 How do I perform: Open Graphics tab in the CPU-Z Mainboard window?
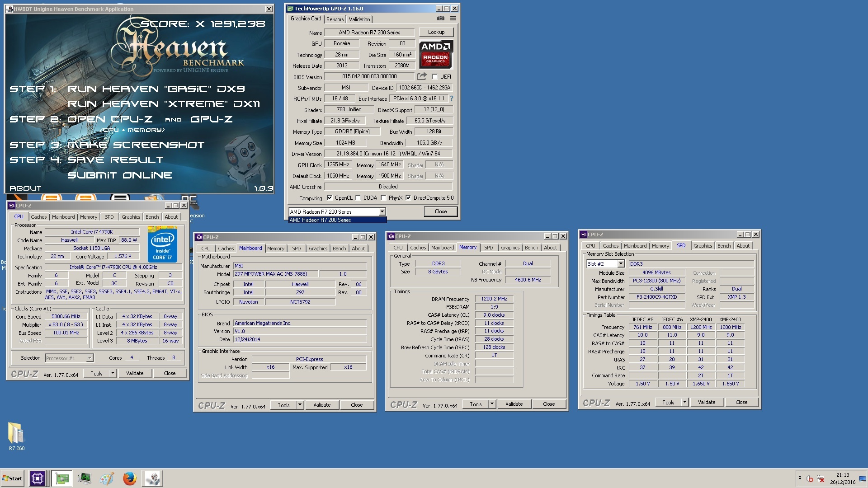(318, 249)
